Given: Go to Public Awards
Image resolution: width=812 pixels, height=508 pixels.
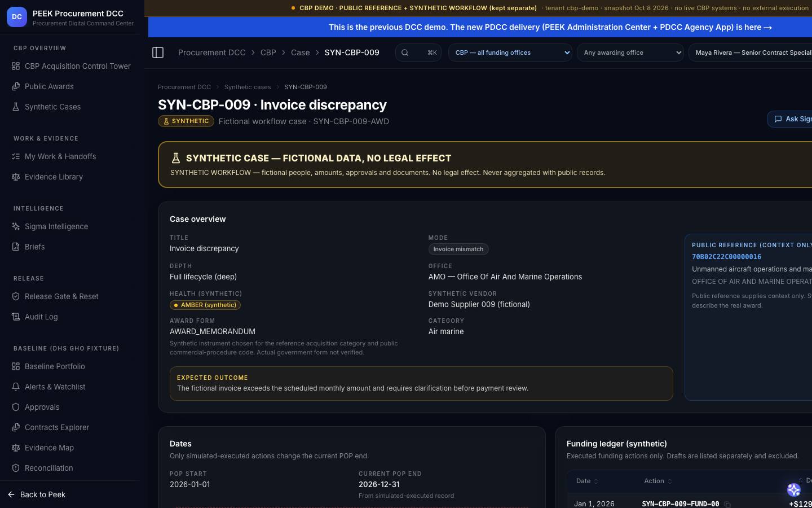Looking at the screenshot, I should tap(71, 86).
